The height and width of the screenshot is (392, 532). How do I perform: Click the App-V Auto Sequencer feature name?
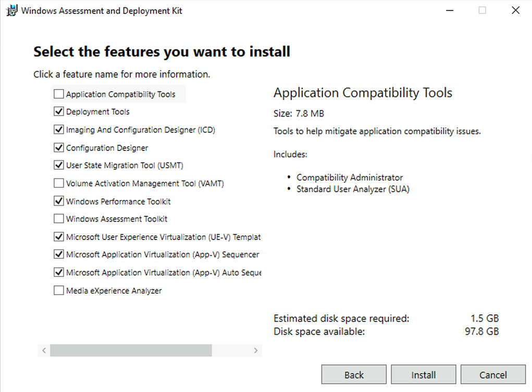[x=164, y=273]
